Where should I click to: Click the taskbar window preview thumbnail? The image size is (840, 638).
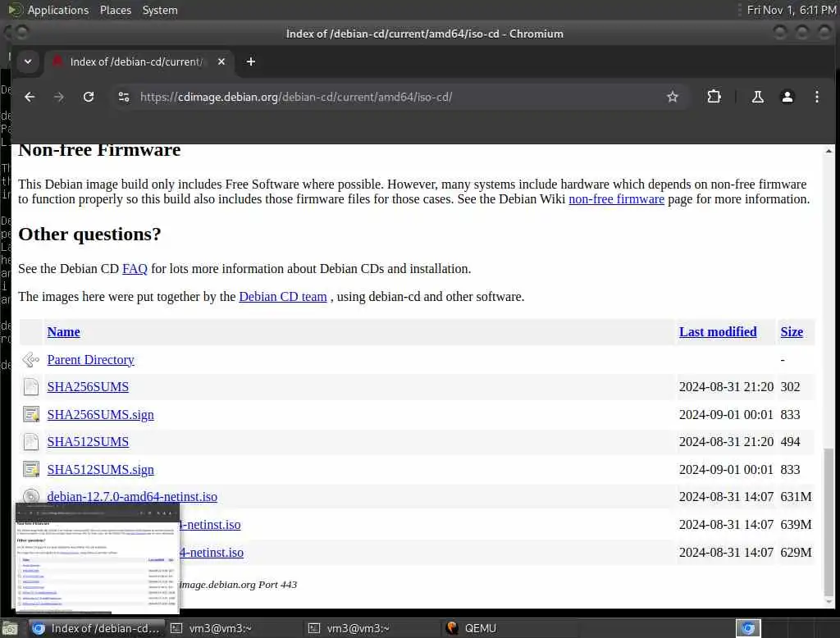click(x=98, y=558)
